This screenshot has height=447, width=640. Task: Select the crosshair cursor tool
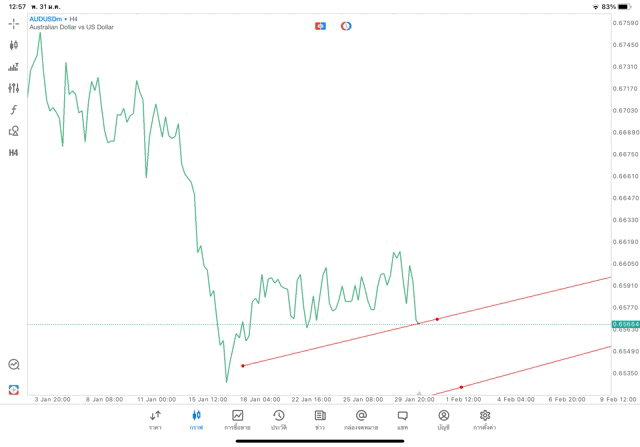tap(13, 23)
